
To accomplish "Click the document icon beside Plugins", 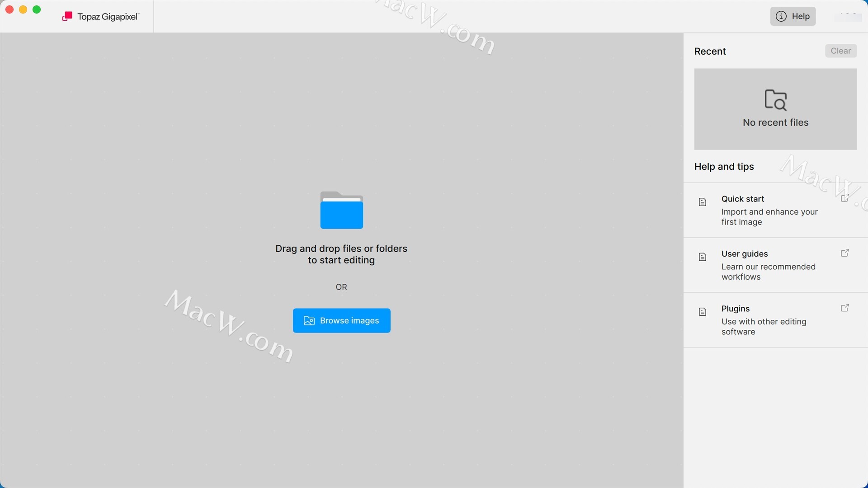I will [x=702, y=312].
